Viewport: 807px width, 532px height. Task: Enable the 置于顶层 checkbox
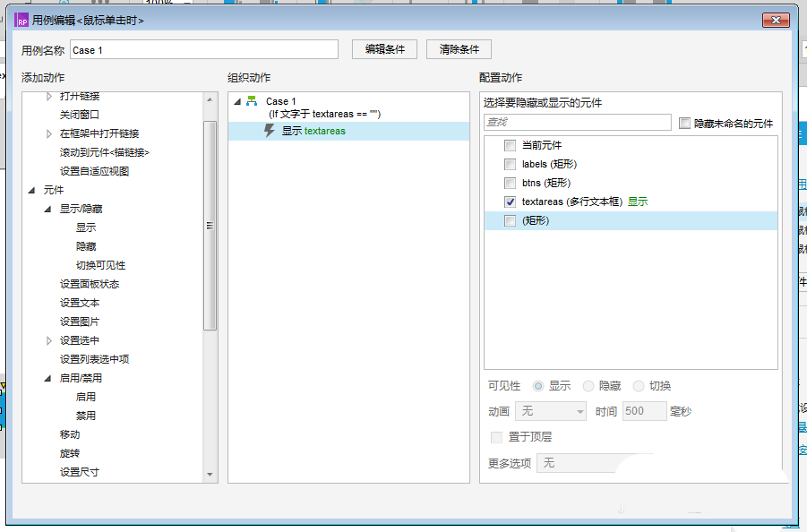pos(497,438)
